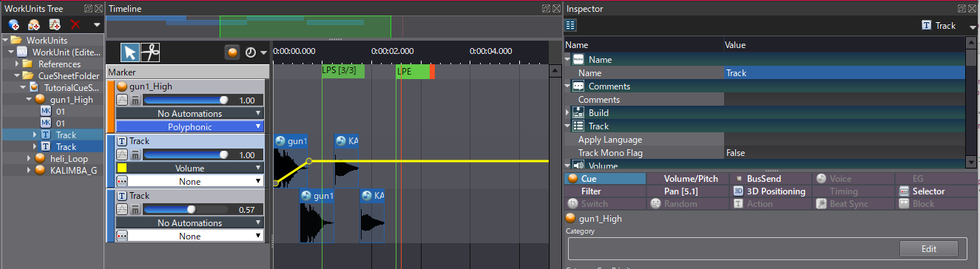
Task: Click the yellow Volume color swatch
Action: [x=122, y=168]
